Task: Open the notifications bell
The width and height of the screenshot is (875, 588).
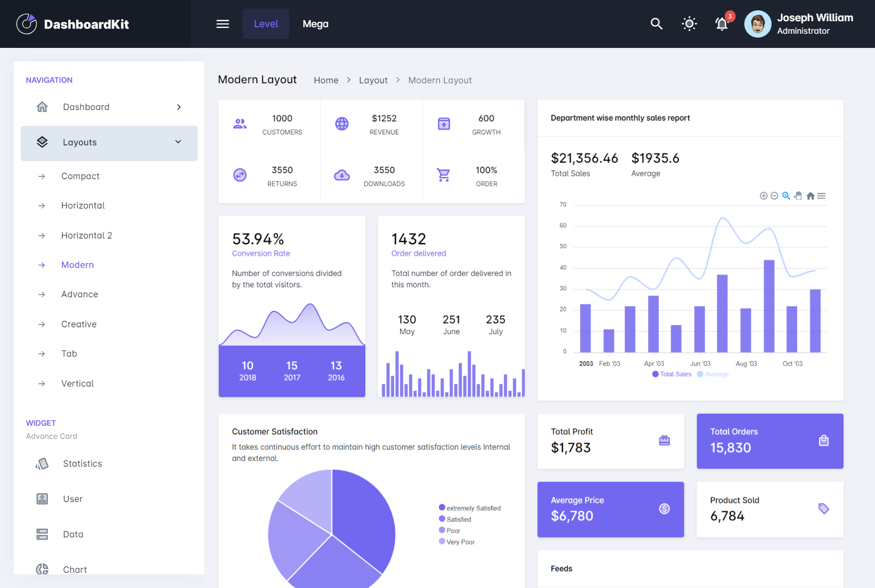Action: coord(721,24)
